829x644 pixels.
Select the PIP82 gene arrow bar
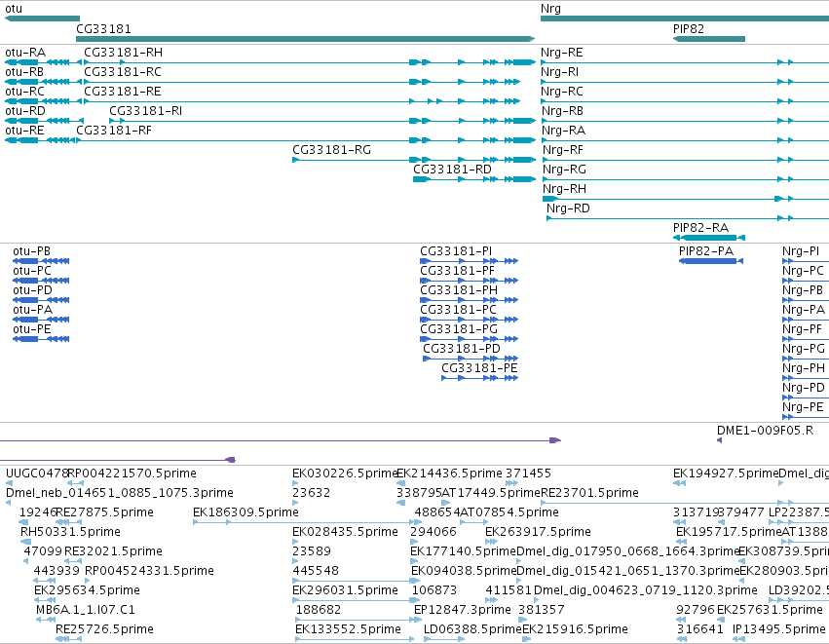pyautogui.click(x=709, y=39)
